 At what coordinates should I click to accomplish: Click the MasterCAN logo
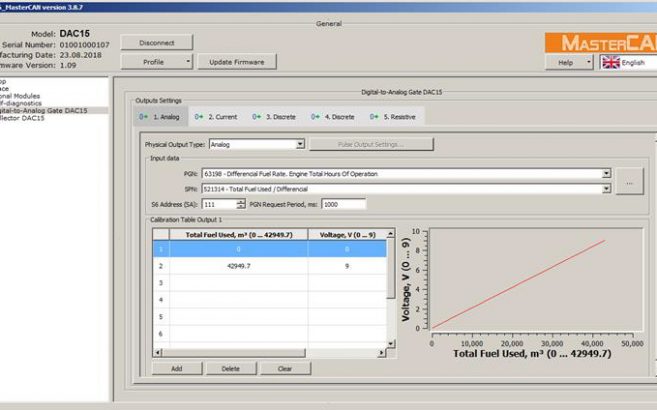point(601,43)
